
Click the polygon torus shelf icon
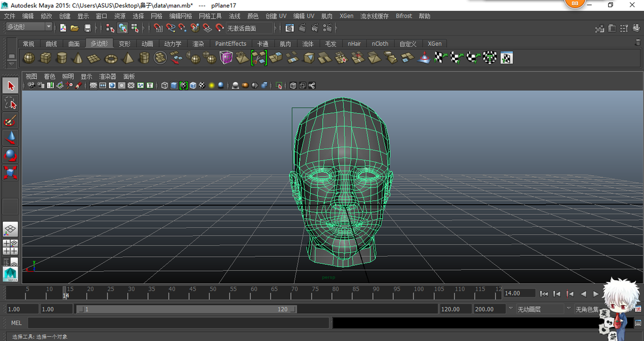pos(111,58)
